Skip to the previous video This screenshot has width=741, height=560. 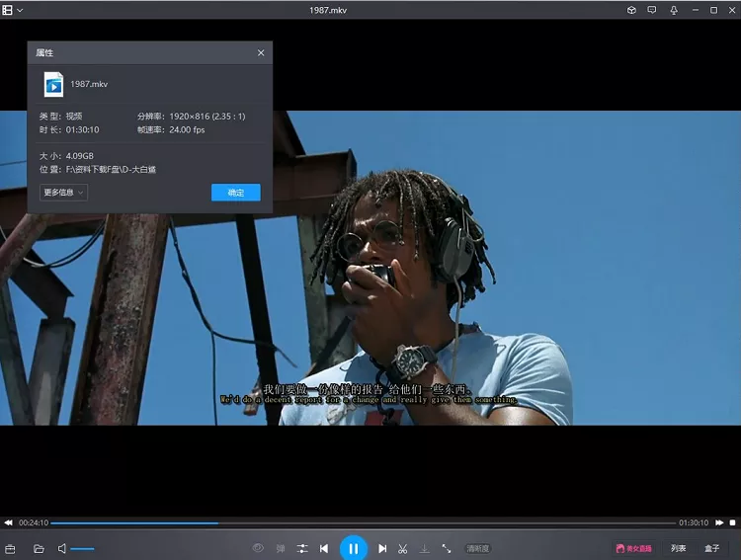324,548
